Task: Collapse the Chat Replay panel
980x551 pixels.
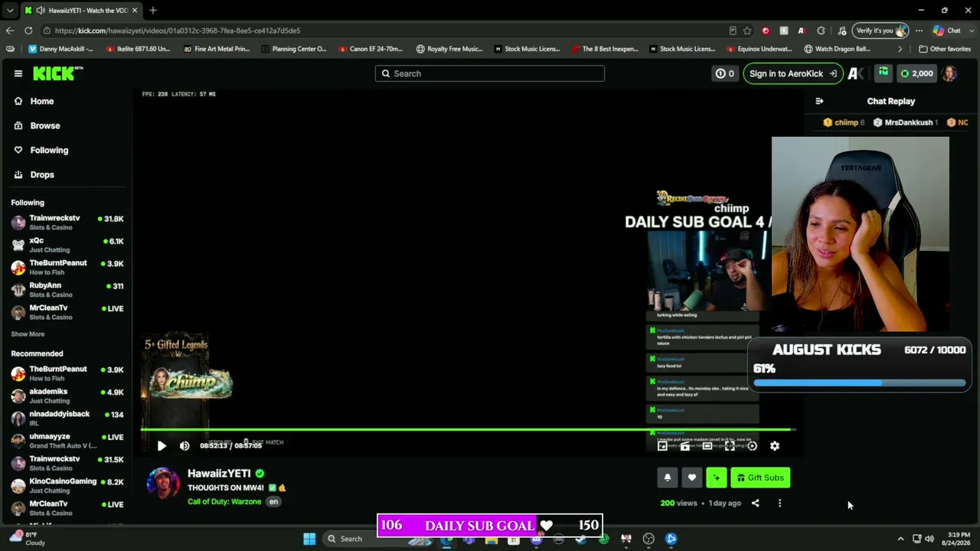Action: (819, 101)
